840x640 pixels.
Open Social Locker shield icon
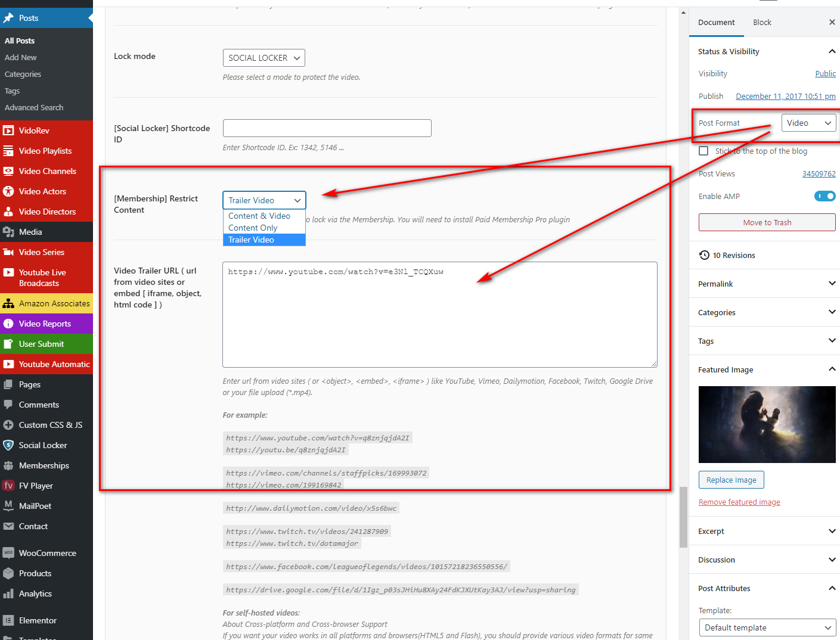click(x=8, y=445)
